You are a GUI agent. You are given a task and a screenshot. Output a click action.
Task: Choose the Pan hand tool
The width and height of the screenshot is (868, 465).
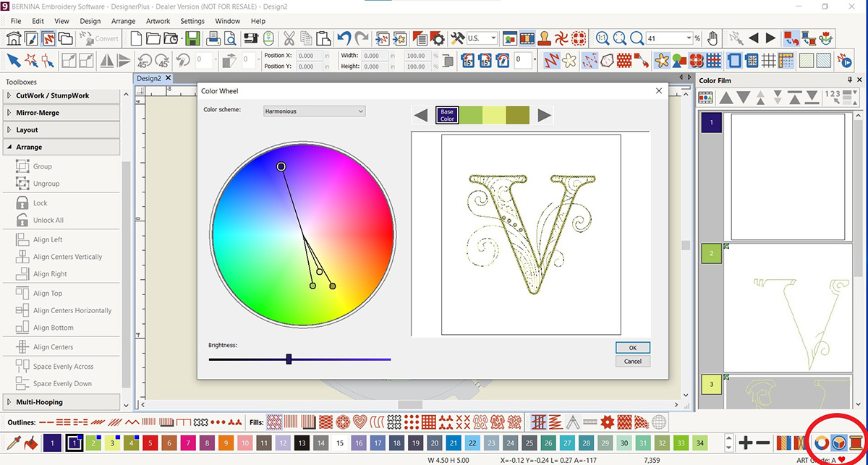point(712,38)
